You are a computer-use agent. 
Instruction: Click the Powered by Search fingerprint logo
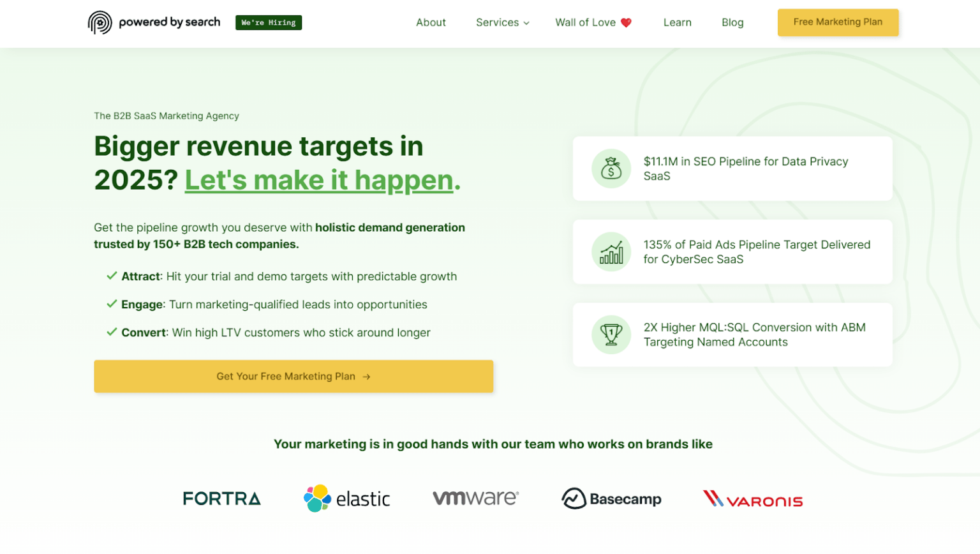(x=100, y=22)
